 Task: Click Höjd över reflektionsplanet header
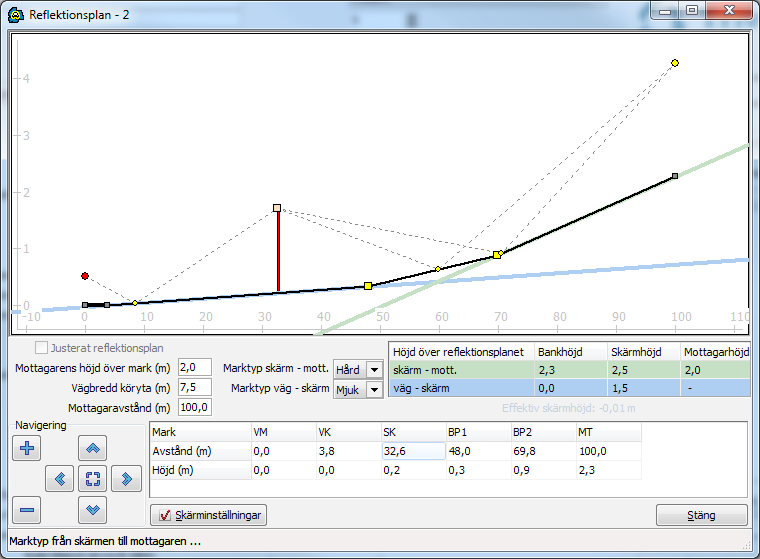[x=461, y=352]
